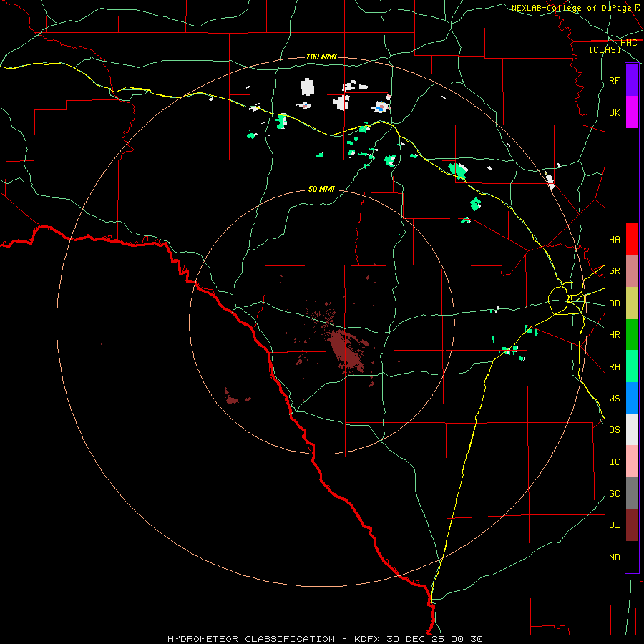Screen dimensions: 644x644
Task: Click the BI brown legend color swatch
Action: [x=632, y=525]
